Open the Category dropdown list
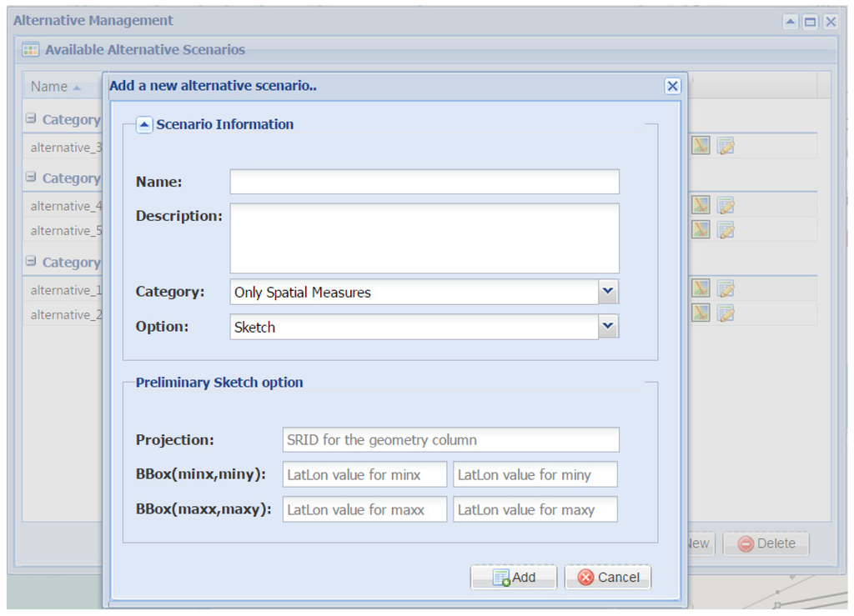This screenshot has height=616, width=854. (608, 292)
